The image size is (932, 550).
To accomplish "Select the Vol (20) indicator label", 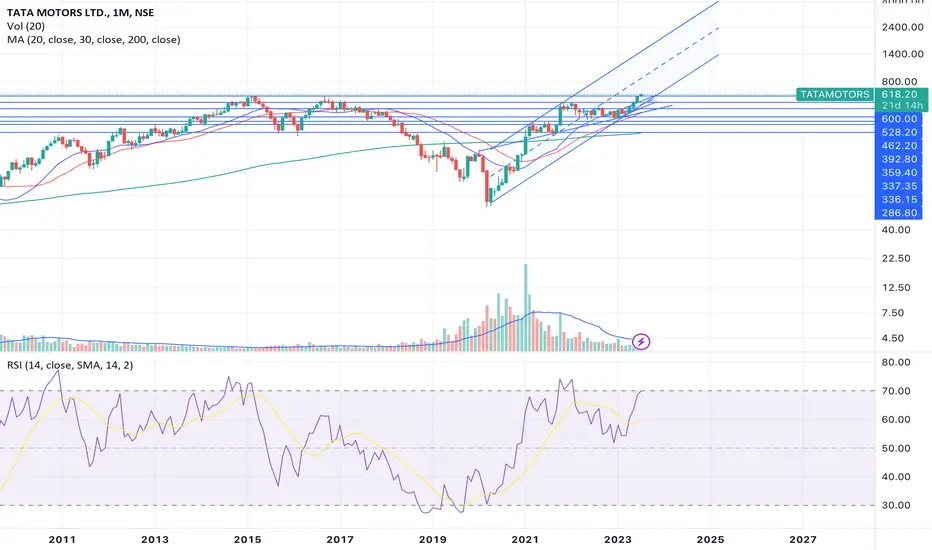I will (x=26, y=26).
